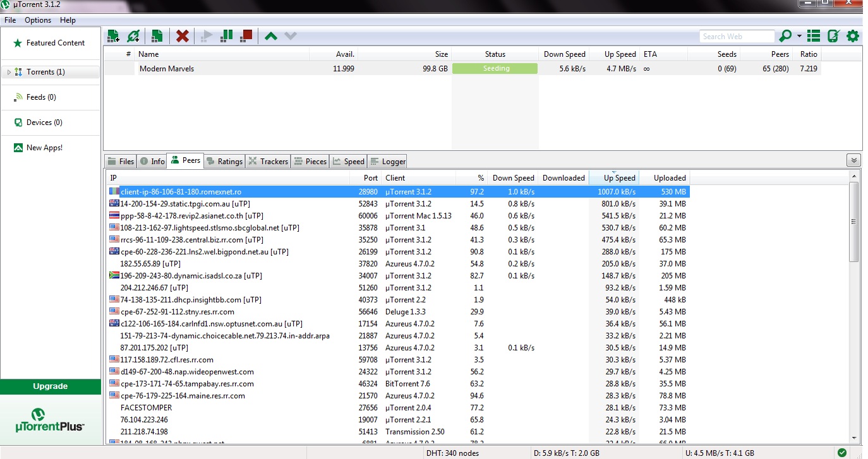Switch to the Pieces tab

tap(310, 162)
